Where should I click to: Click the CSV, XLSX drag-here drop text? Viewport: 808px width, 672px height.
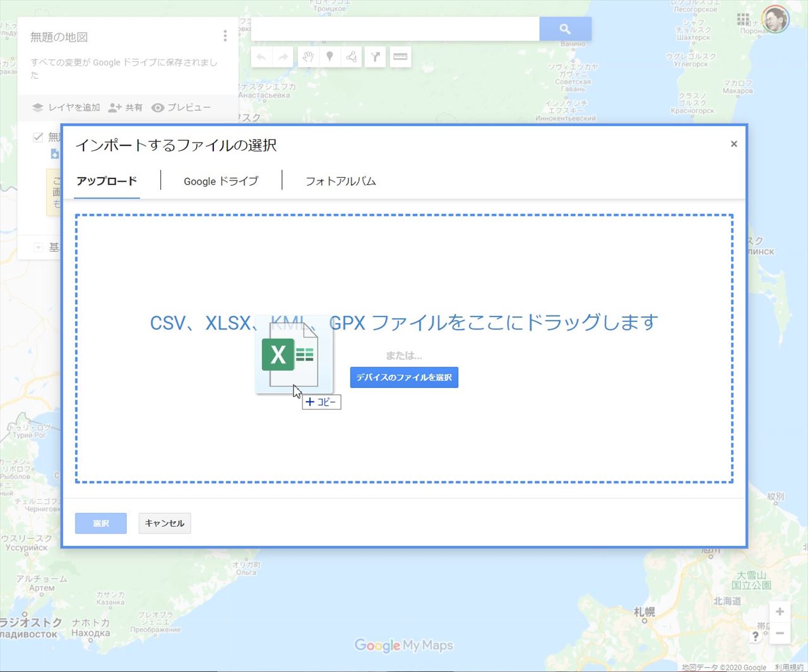click(404, 322)
